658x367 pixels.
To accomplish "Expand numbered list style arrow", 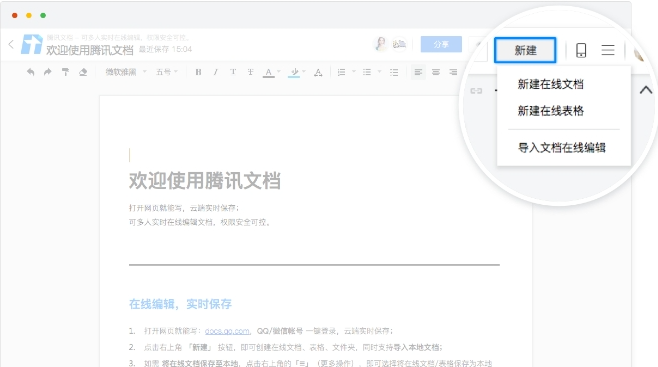I will (353, 72).
